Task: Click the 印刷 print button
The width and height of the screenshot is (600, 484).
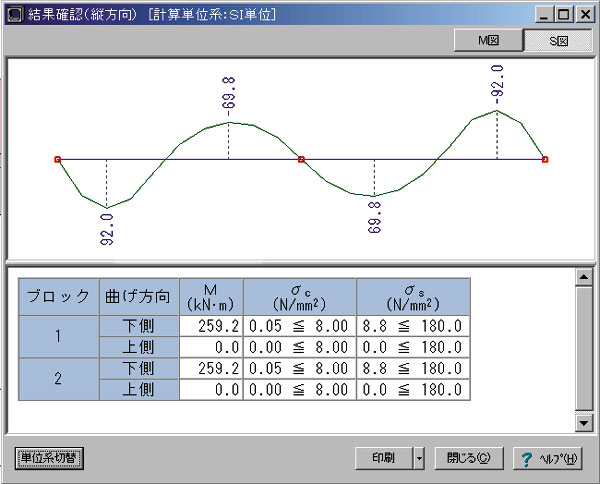Action: [383, 459]
